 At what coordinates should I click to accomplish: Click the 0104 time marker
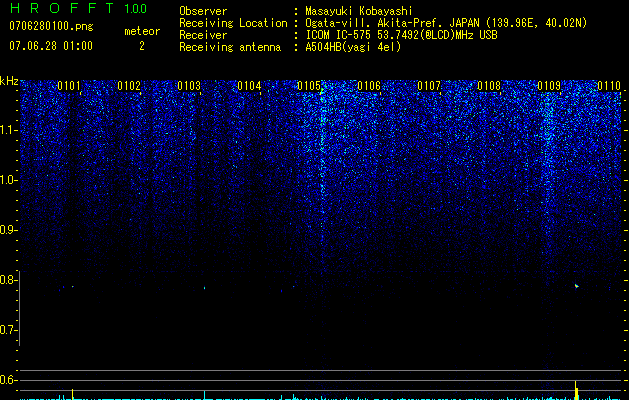tap(249, 86)
